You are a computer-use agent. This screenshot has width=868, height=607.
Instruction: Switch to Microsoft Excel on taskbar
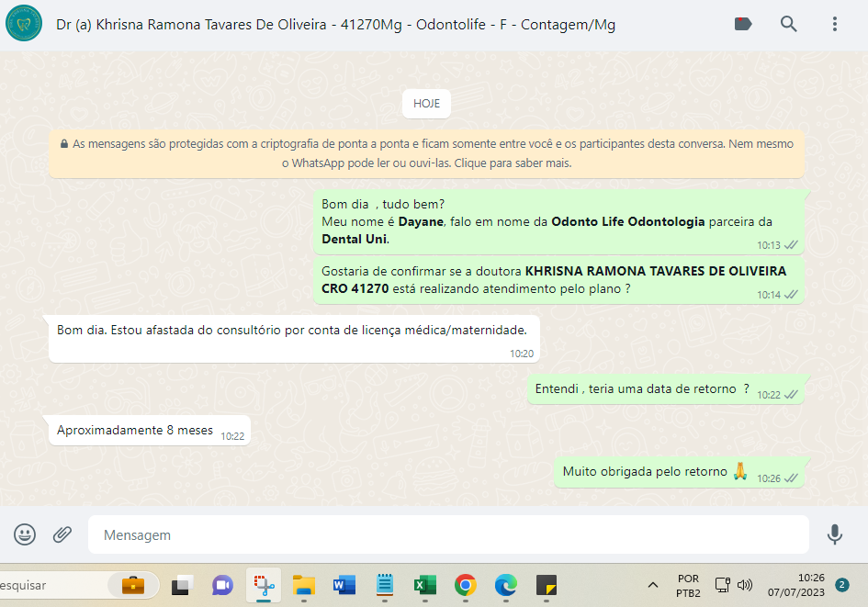click(x=425, y=585)
